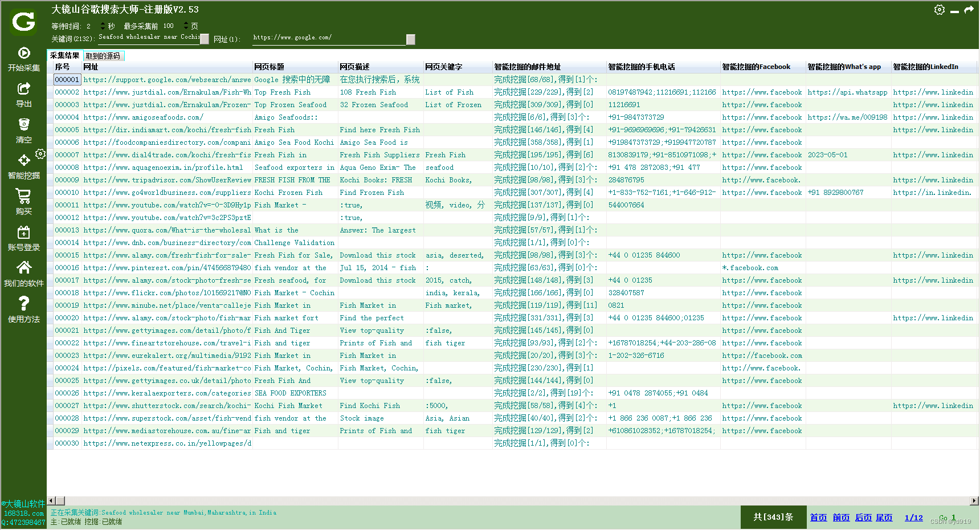The height and width of the screenshot is (530, 980).
Task: Switch to the 取到的源码 tab
Action: click(x=103, y=56)
